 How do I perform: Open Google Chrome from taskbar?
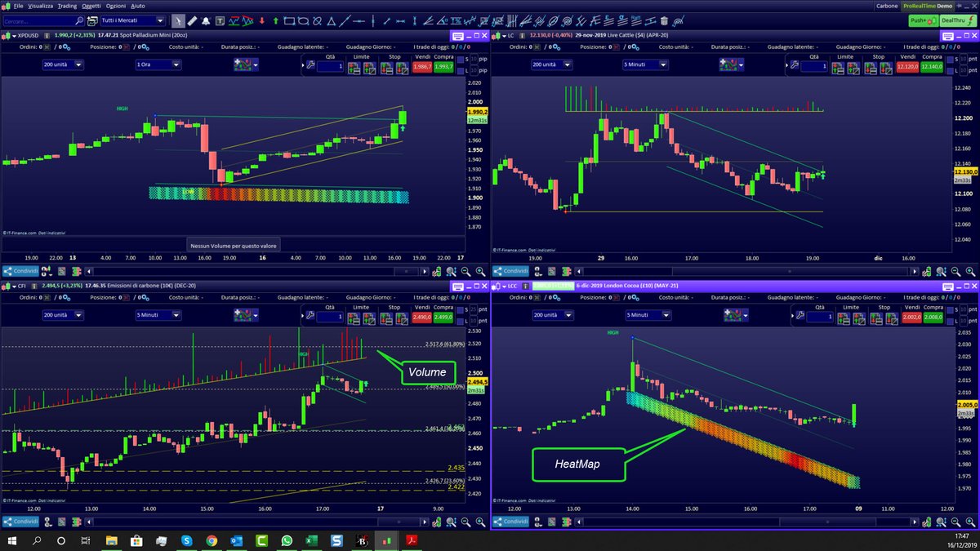(212, 540)
